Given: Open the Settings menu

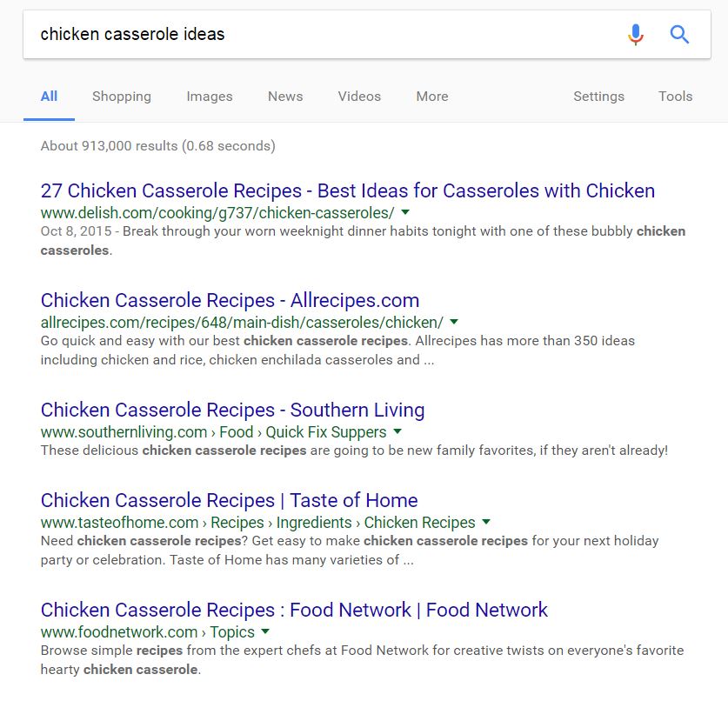Looking at the screenshot, I should pyautogui.click(x=598, y=96).
